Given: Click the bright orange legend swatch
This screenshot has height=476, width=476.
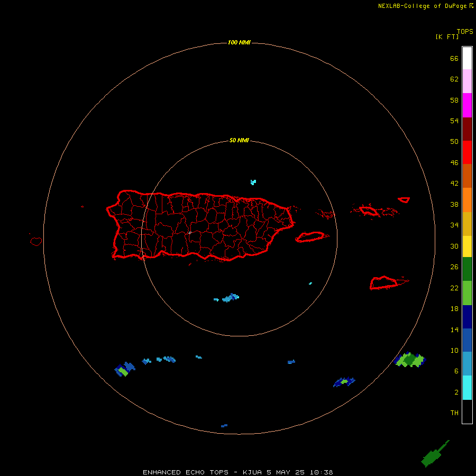Looking at the screenshot, I should [467, 200].
